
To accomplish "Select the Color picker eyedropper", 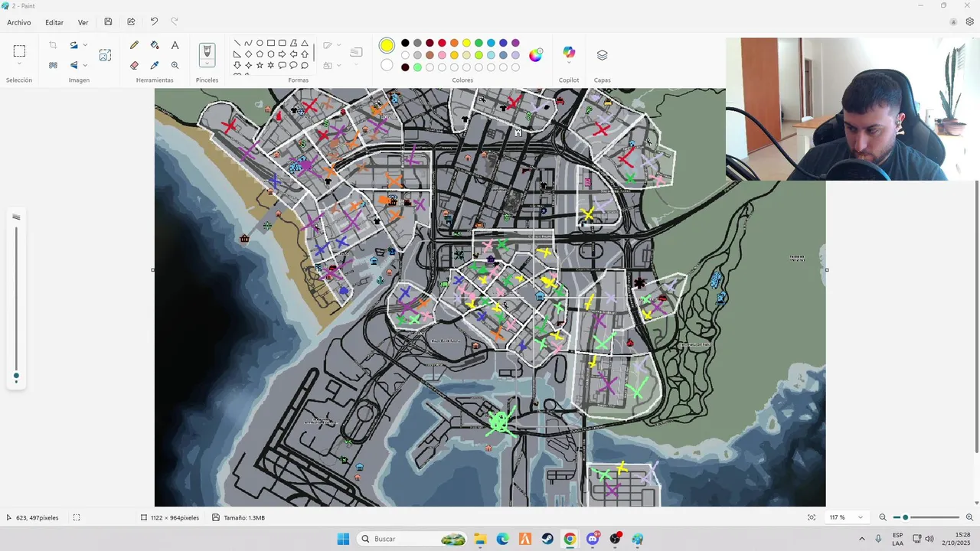I will [155, 65].
